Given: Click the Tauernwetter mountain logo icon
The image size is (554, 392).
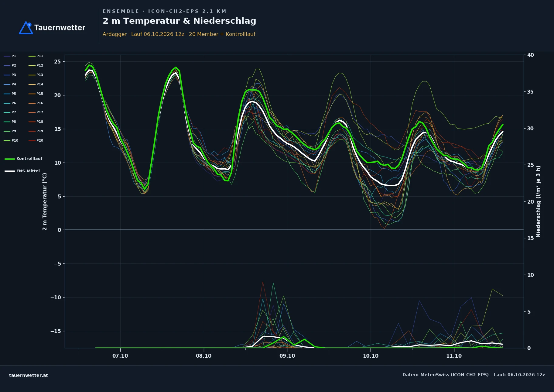Looking at the screenshot, I should click(x=26, y=28).
